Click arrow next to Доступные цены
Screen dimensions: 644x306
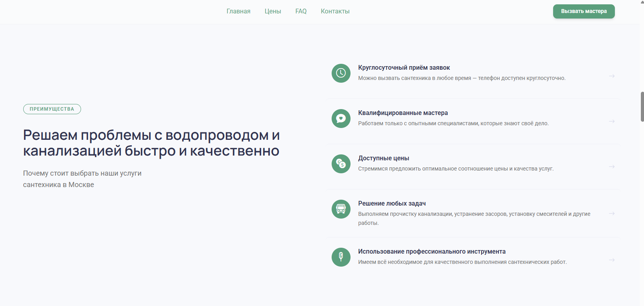611,167
